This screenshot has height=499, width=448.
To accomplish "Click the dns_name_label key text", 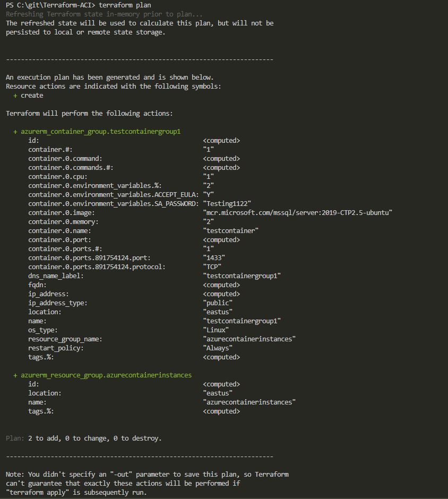I will point(56,276).
